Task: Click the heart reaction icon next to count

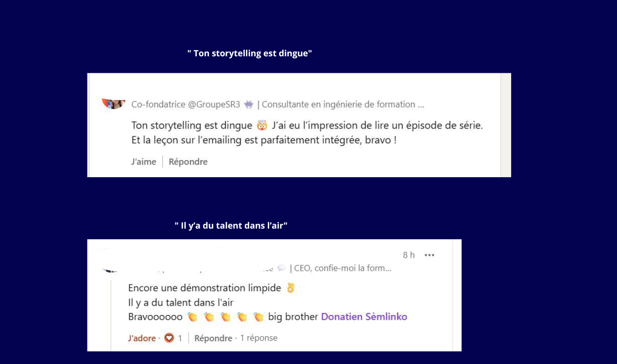Action: [169, 338]
